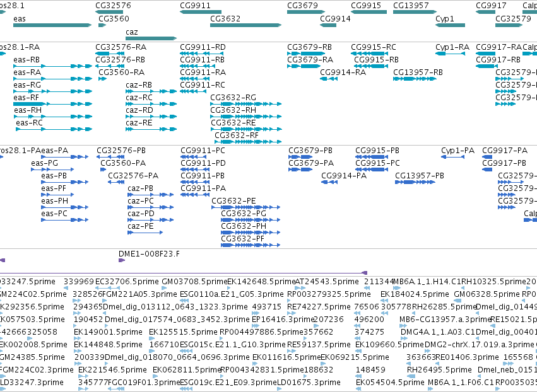Viewport: 537px width, 392px height.
Task: Select EST label EK149001.5prime
Action: (x=108, y=332)
